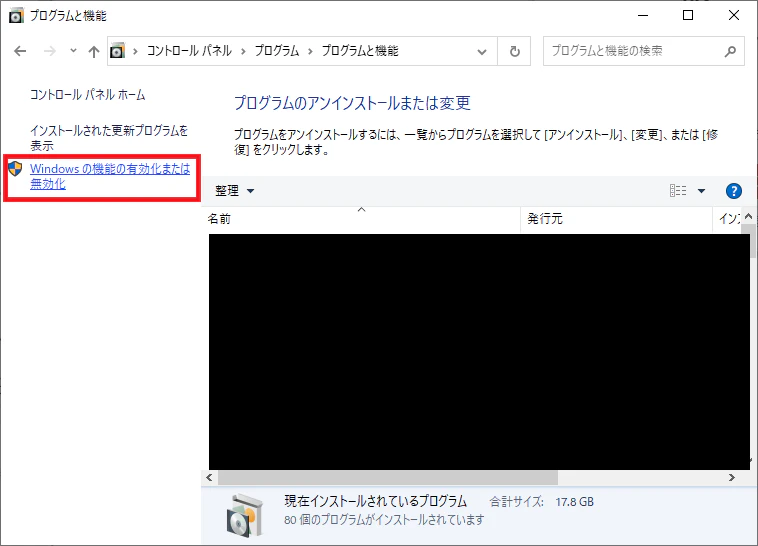The image size is (758, 546).
Task: Click the horizontal scrollbar right arrow
Action: click(731, 477)
